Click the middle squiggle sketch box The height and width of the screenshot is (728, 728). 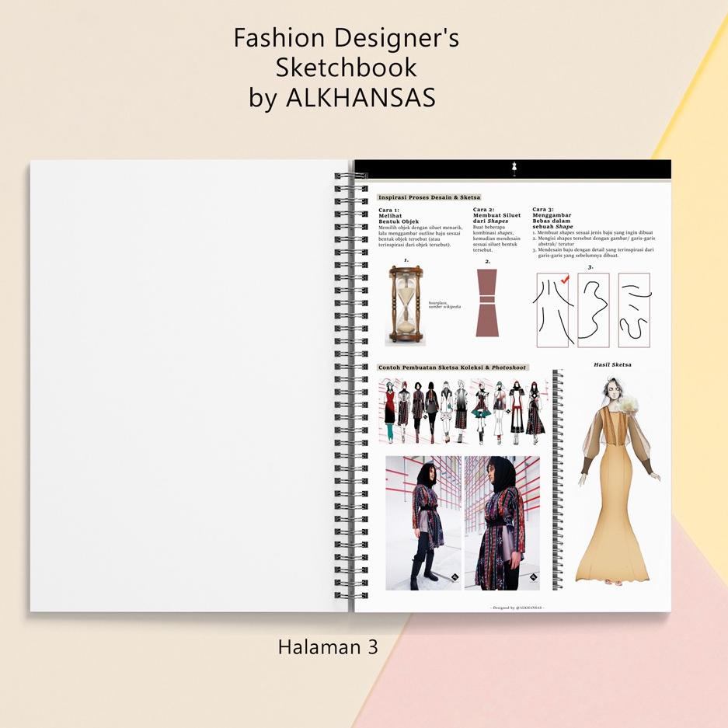pos(594,310)
